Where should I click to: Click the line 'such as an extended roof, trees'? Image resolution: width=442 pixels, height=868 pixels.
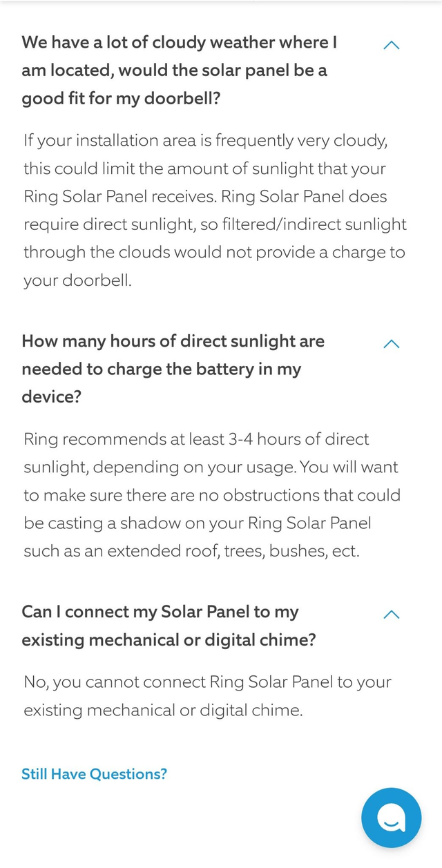tap(191, 552)
